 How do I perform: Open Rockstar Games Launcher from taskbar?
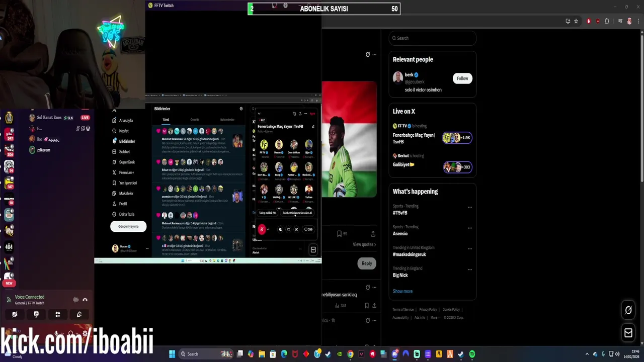click(x=439, y=354)
